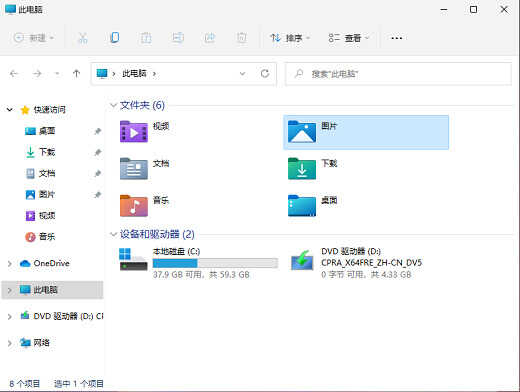520x392 pixels.
Task: Click 此电脑 in the address bar
Action: click(x=134, y=74)
